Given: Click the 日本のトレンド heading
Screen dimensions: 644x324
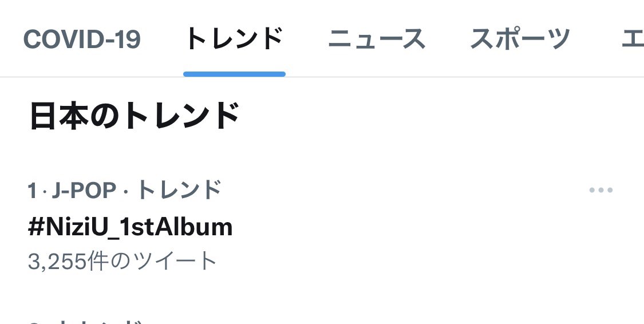Looking at the screenshot, I should click(135, 116).
